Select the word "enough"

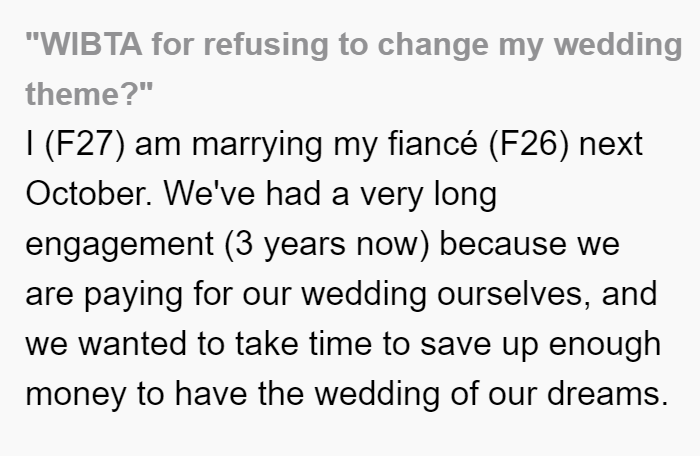tap(604, 345)
